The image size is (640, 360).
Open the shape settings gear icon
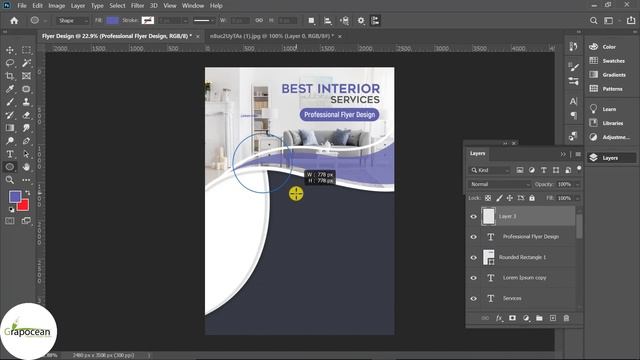361,20
